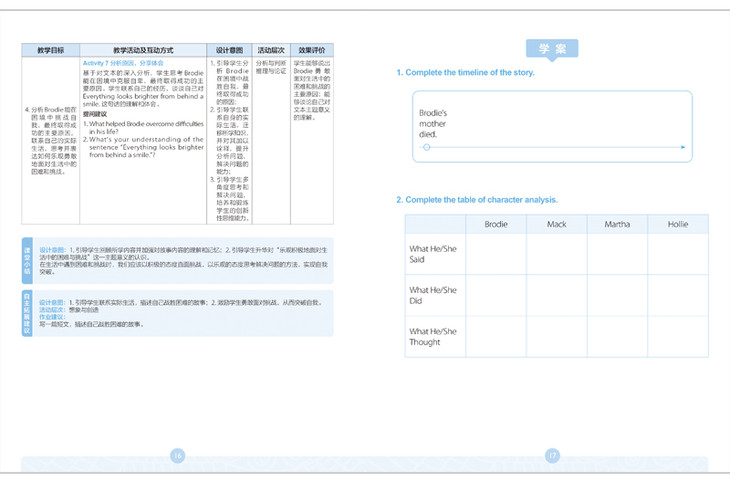This screenshot has width=730, height=483.
Task: Click the 教学活动及互动方式 column header
Action: (144, 49)
